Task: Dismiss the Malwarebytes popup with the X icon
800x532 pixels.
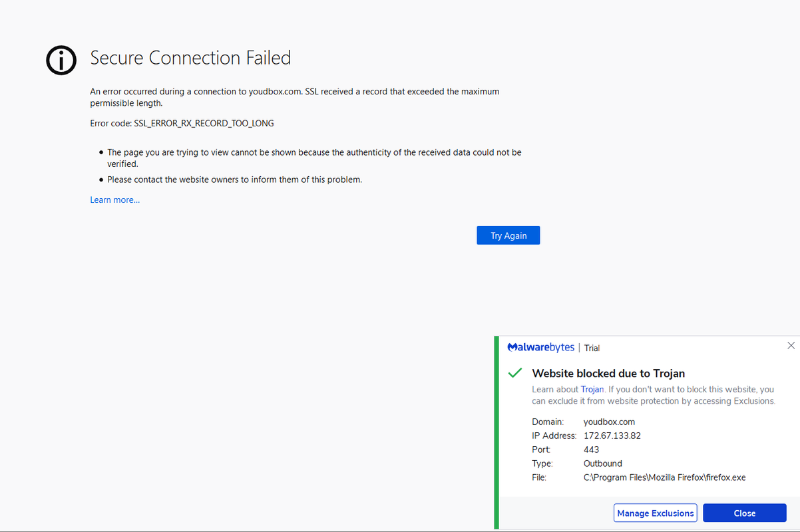Action: (x=791, y=345)
